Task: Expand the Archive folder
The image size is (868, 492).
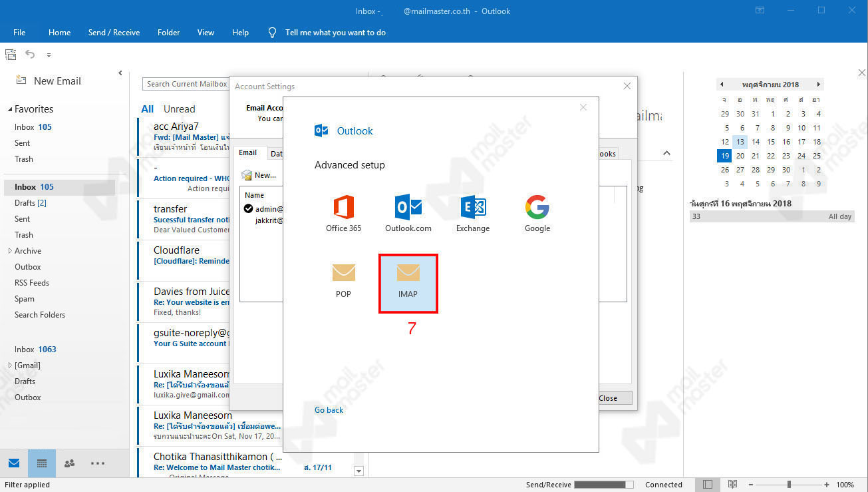Action: [9, 250]
